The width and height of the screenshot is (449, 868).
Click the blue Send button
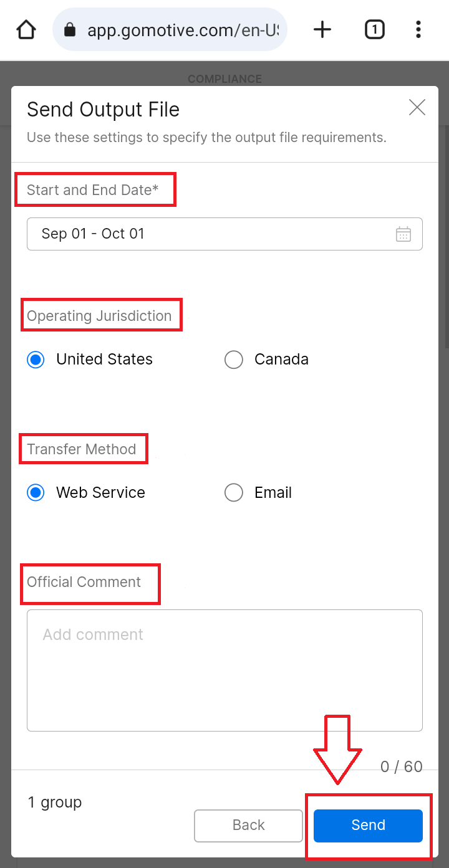(x=368, y=826)
